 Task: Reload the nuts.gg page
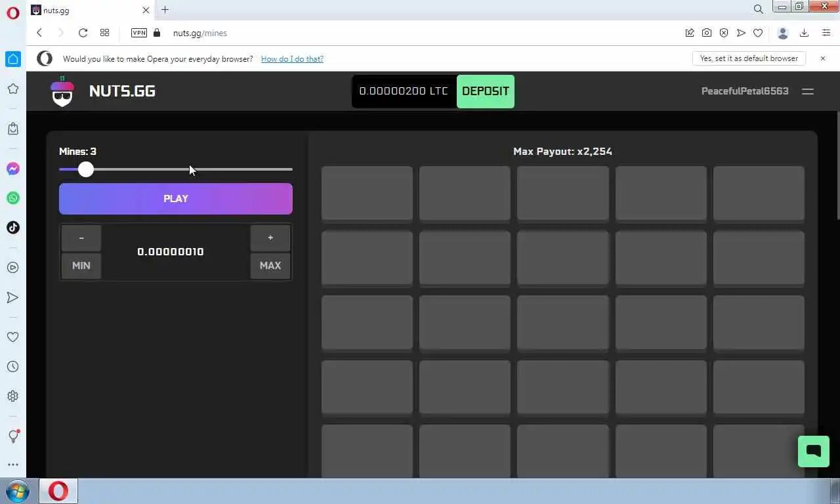coord(83,33)
